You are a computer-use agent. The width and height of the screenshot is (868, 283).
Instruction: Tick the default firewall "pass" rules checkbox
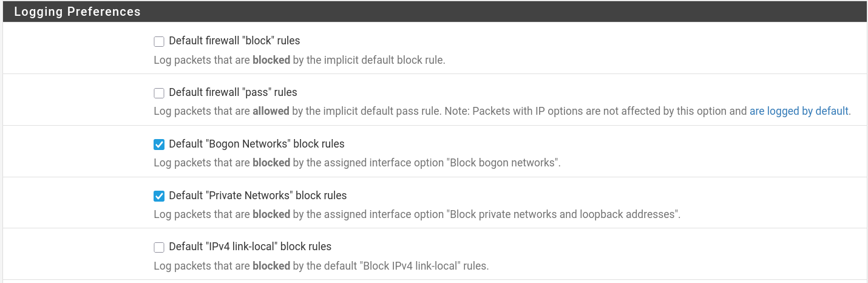point(159,93)
